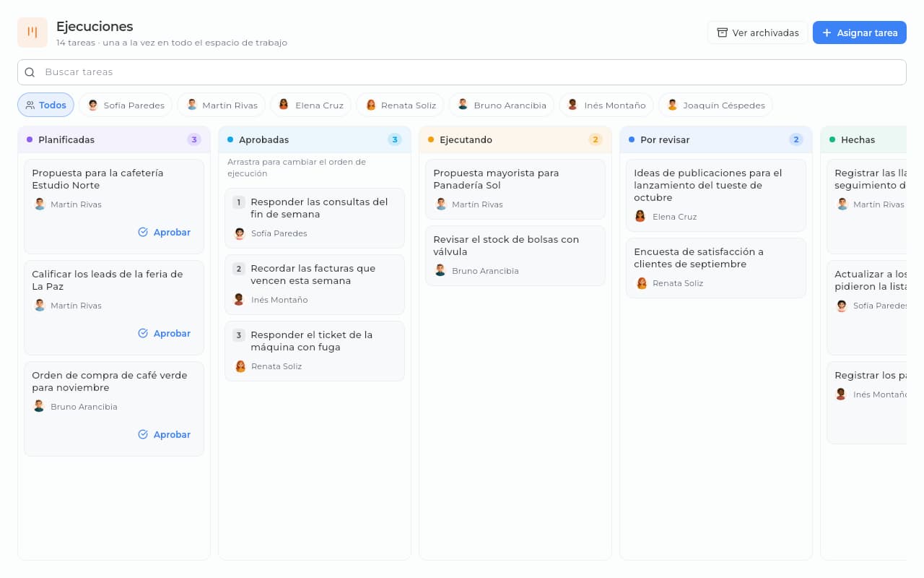Approve Calificar los leads de la feria
This screenshot has width=924, height=578.
click(x=165, y=333)
